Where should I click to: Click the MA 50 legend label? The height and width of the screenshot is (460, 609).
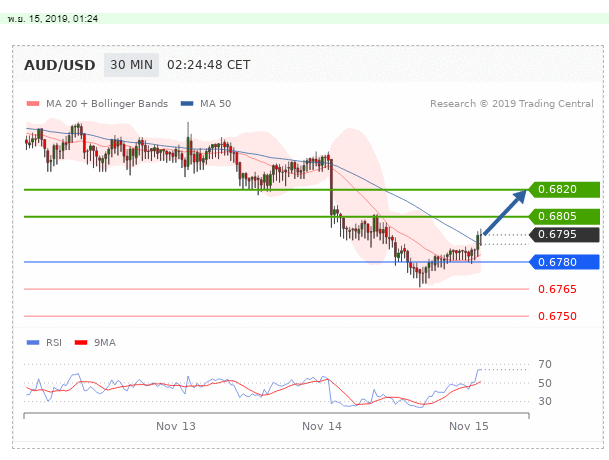[216, 104]
